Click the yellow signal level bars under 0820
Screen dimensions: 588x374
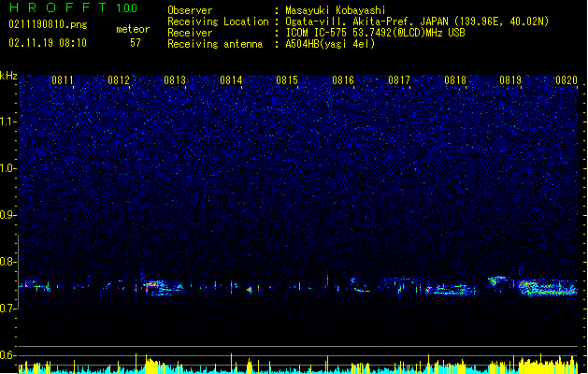[548, 365]
